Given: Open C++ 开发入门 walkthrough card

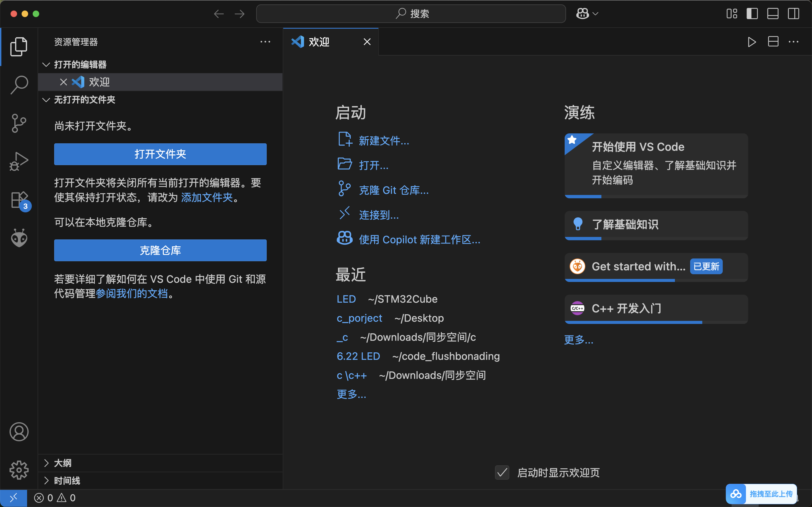Looking at the screenshot, I should pyautogui.click(x=656, y=309).
